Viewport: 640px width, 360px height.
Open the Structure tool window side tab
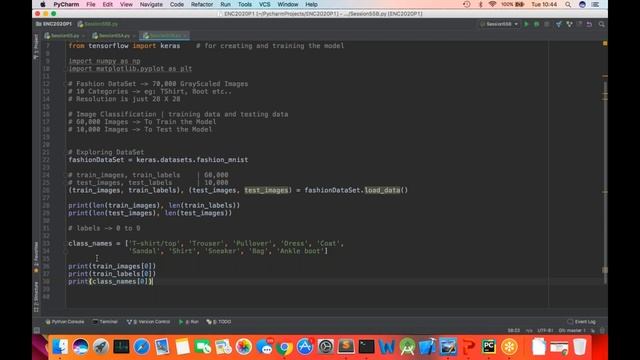(x=36, y=297)
